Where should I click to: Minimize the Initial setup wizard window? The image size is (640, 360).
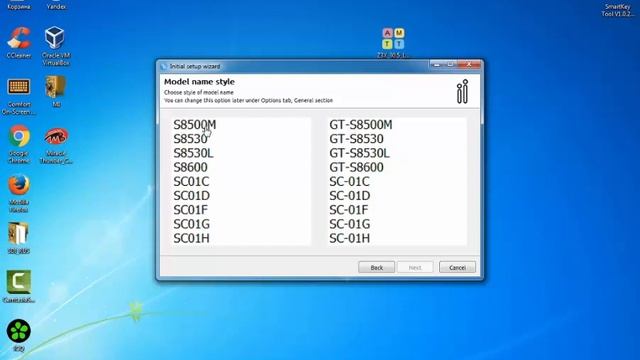(437, 64)
